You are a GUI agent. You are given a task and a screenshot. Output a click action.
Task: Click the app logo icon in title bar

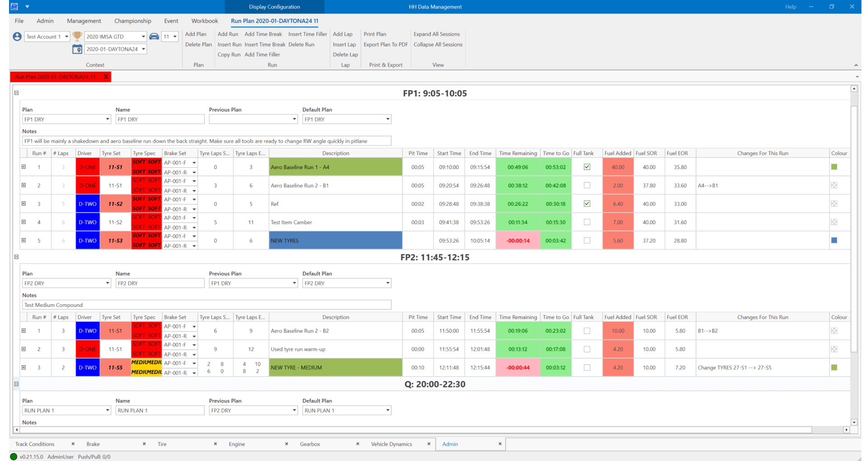point(14,6)
